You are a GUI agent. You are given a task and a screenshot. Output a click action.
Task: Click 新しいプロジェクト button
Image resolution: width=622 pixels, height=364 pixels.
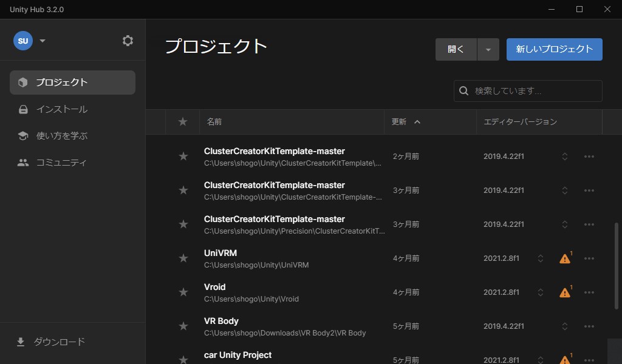(554, 50)
